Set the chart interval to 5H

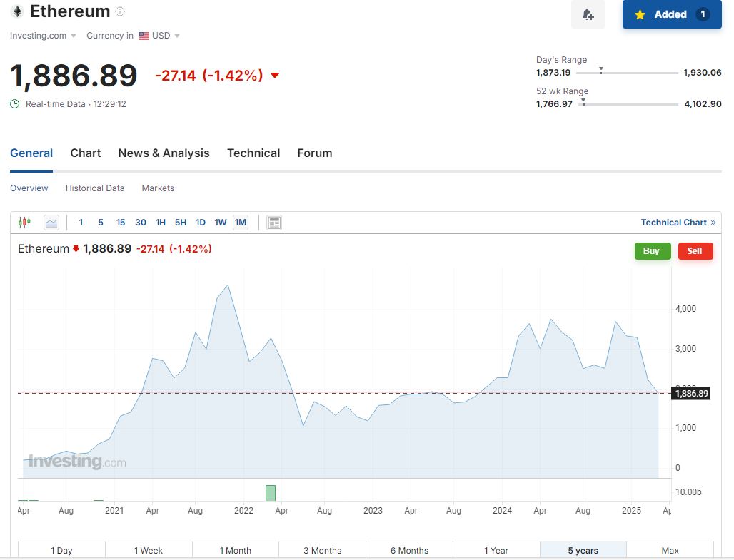181,223
